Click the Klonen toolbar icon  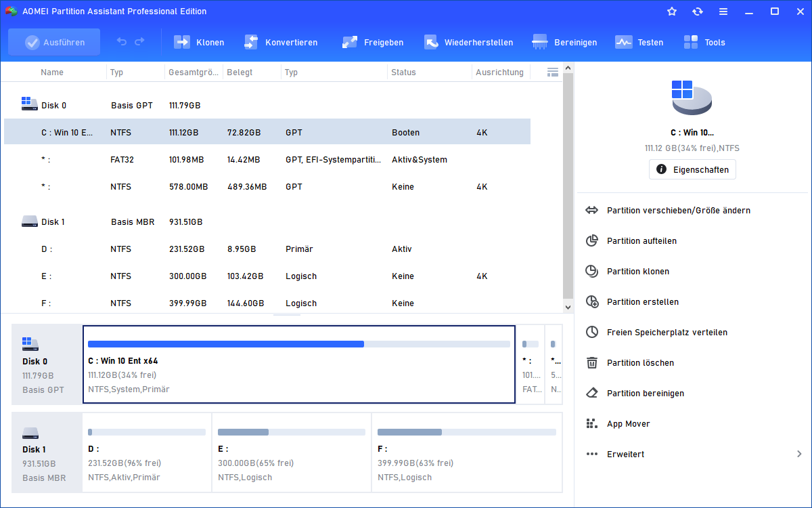183,42
